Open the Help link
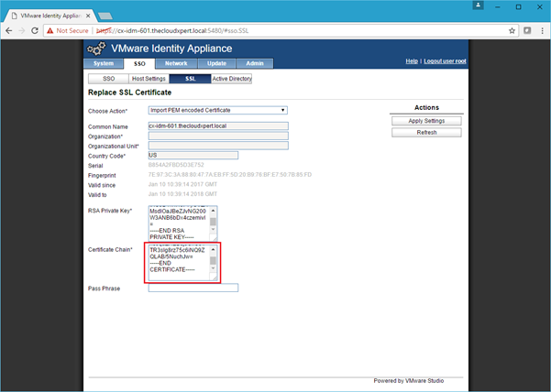The width and height of the screenshot is (551, 392). 412,61
